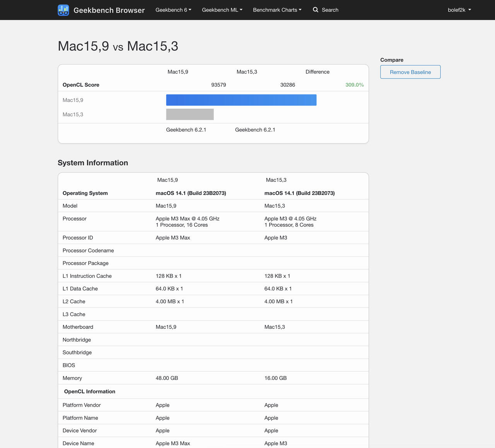Click the magnifying glass search icon
The width and height of the screenshot is (495, 448).
pyautogui.click(x=316, y=10)
